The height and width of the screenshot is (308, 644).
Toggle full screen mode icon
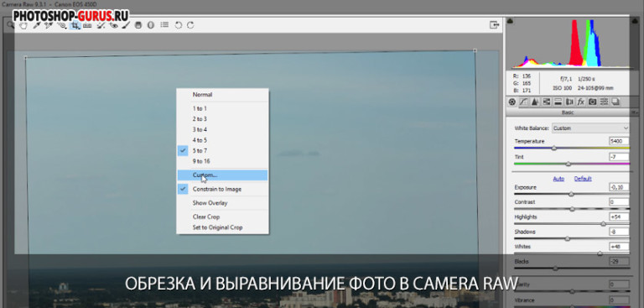click(x=494, y=25)
